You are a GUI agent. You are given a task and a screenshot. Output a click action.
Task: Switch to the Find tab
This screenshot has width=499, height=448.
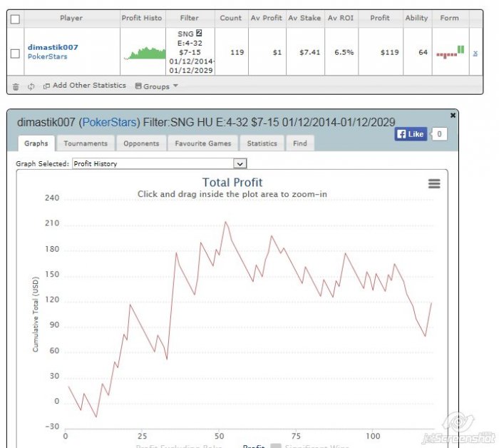[300, 143]
